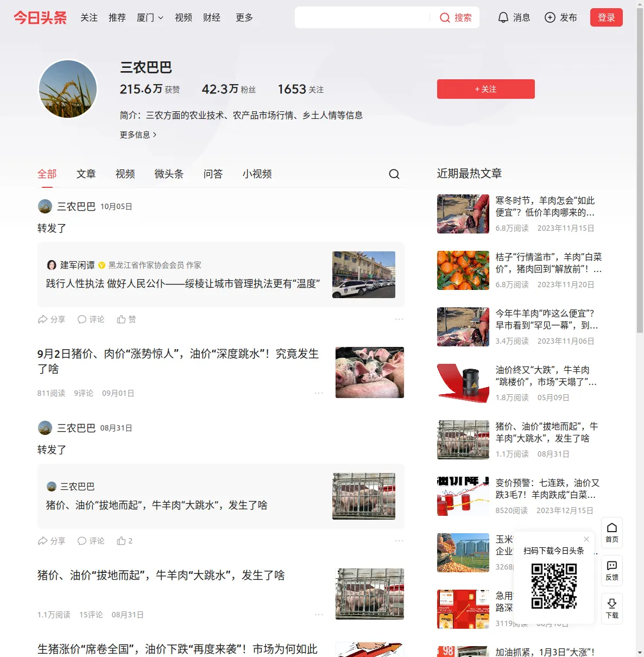Open 推荐 in top navigation
The height and width of the screenshot is (657, 644).
coord(117,17)
